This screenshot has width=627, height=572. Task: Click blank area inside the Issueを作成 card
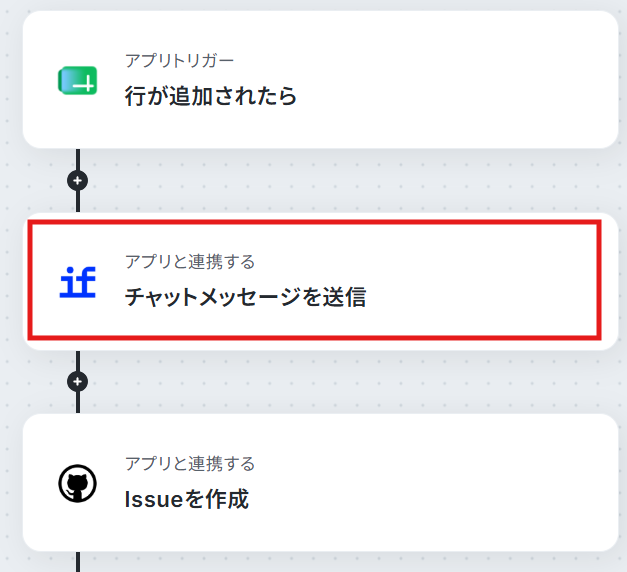pos(440,483)
